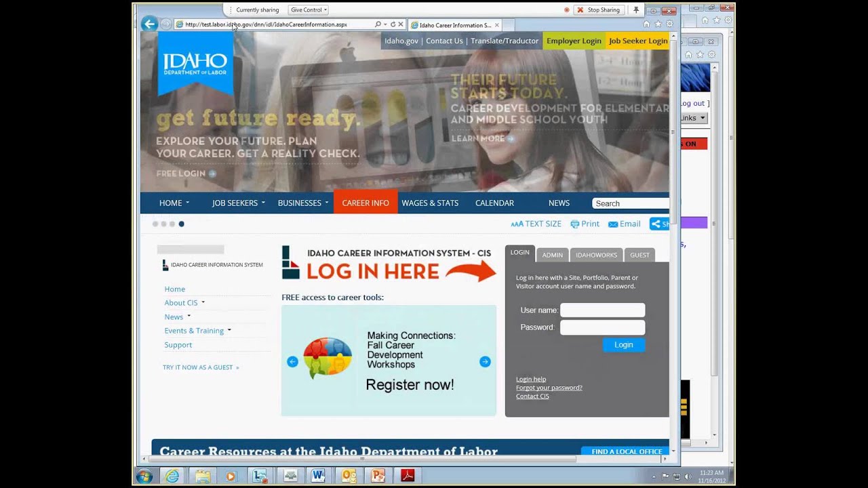This screenshot has width=868, height=488.
Task: Click the Password input field
Action: point(602,327)
